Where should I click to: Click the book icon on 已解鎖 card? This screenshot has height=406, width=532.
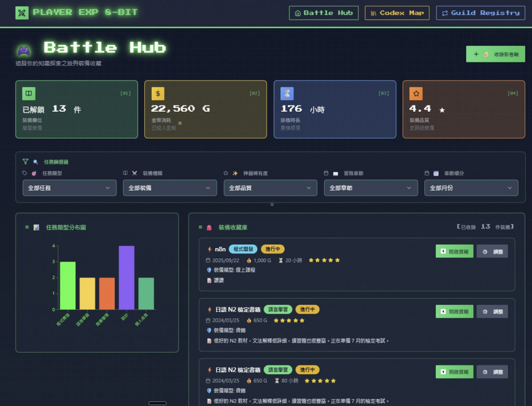[29, 93]
